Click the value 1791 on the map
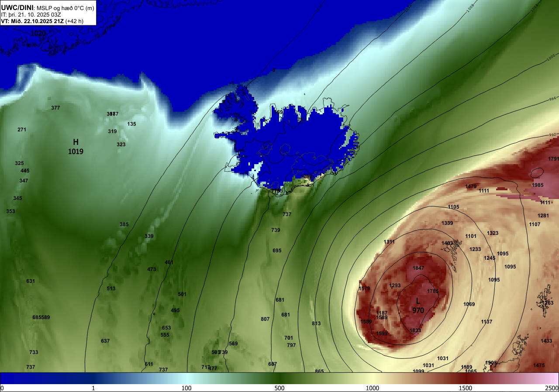559x392 pixels. (553, 159)
